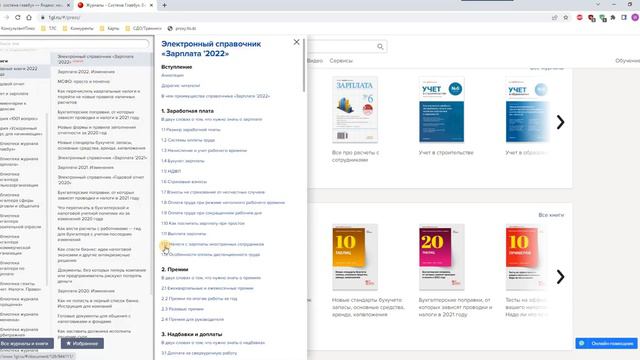Click the browser forward arrow
The image size is (640, 360).
pyautogui.click(x=7, y=17)
